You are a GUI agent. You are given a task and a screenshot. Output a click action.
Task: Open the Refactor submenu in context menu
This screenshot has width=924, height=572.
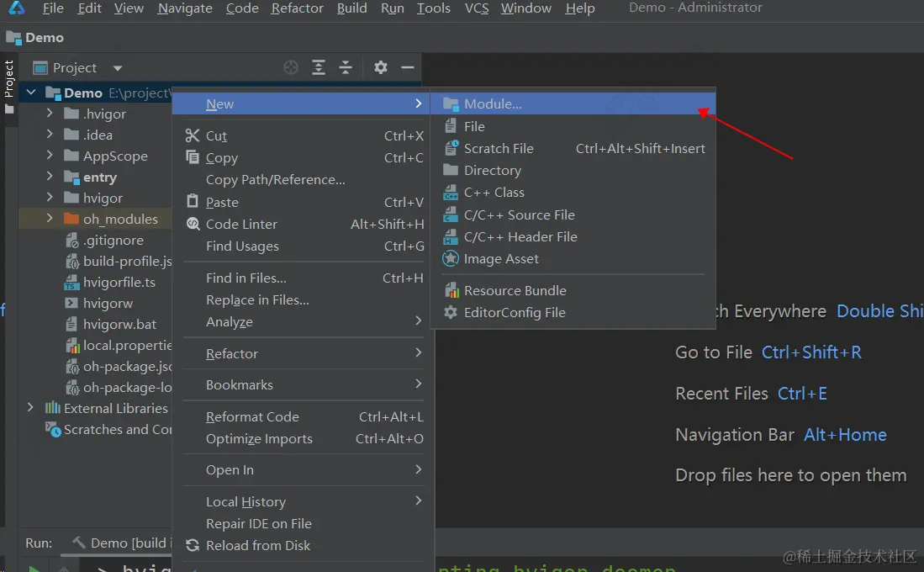(303, 354)
